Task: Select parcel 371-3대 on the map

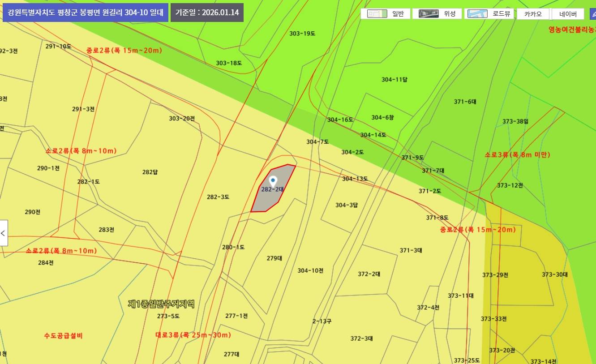Action: 410,250
